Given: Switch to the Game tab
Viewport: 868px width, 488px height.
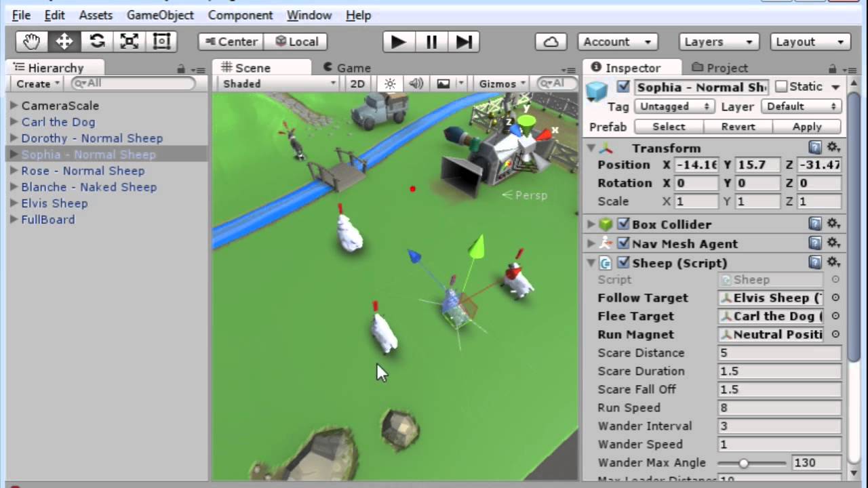Looking at the screenshot, I should point(347,68).
